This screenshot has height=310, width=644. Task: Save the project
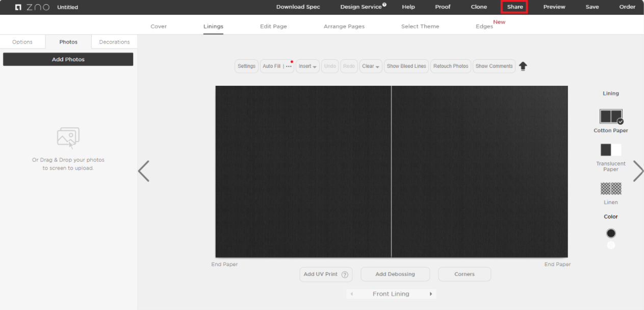coord(592,7)
